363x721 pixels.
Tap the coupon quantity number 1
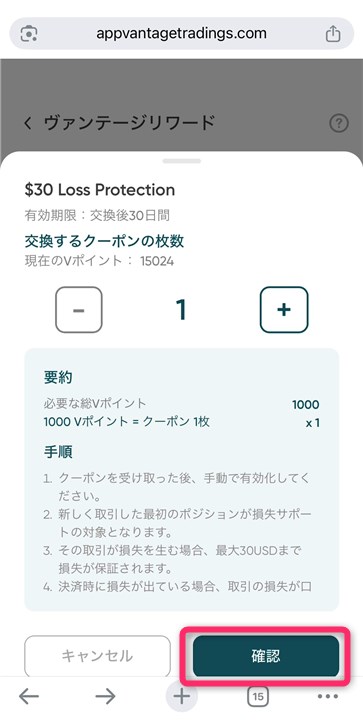tap(181, 309)
